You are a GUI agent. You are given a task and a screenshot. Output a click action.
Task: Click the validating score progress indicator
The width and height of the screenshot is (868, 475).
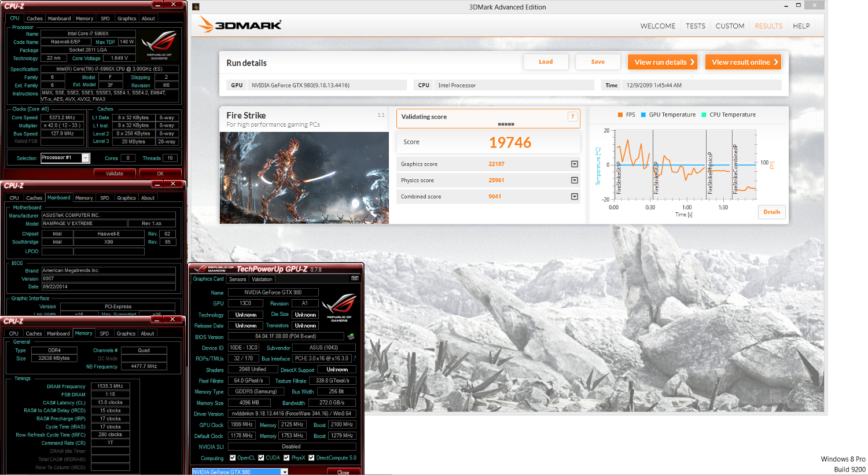[506, 124]
